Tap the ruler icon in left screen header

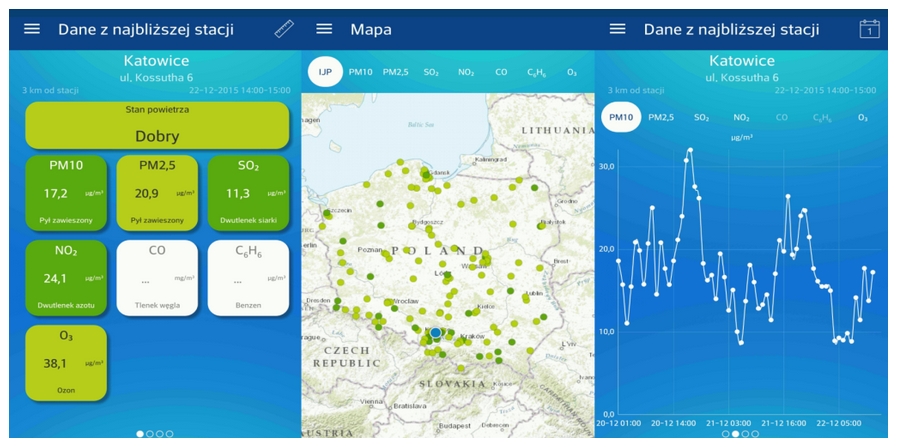(x=284, y=29)
